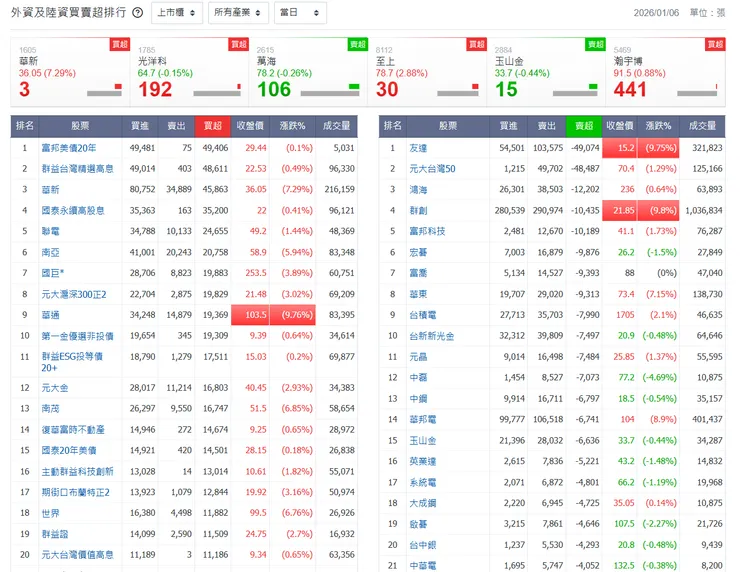Open the 所有產業 industry dropdown

[238, 13]
